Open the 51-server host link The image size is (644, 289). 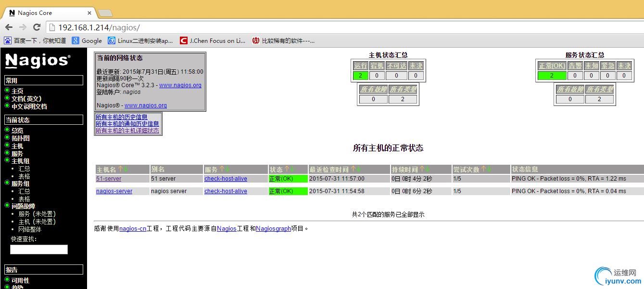tap(109, 179)
